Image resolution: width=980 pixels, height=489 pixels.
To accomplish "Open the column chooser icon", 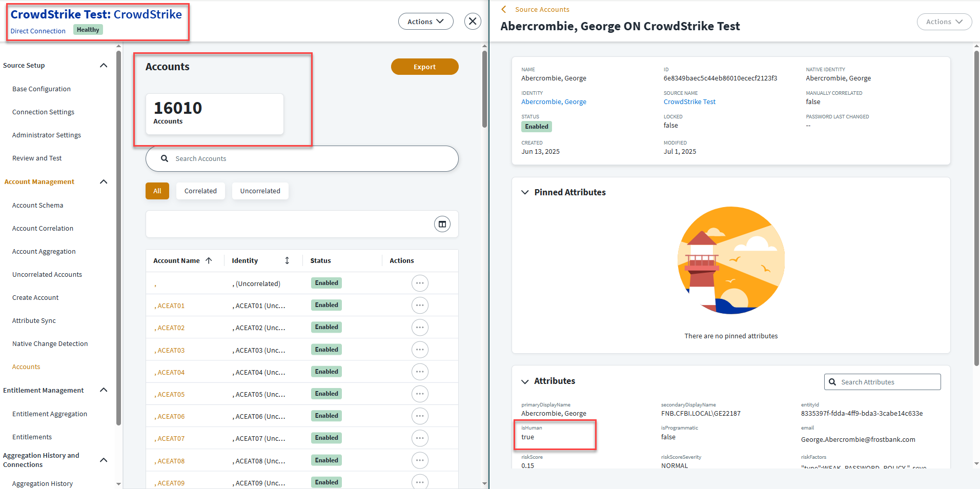I will pyautogui.click(x=442, y=224).
